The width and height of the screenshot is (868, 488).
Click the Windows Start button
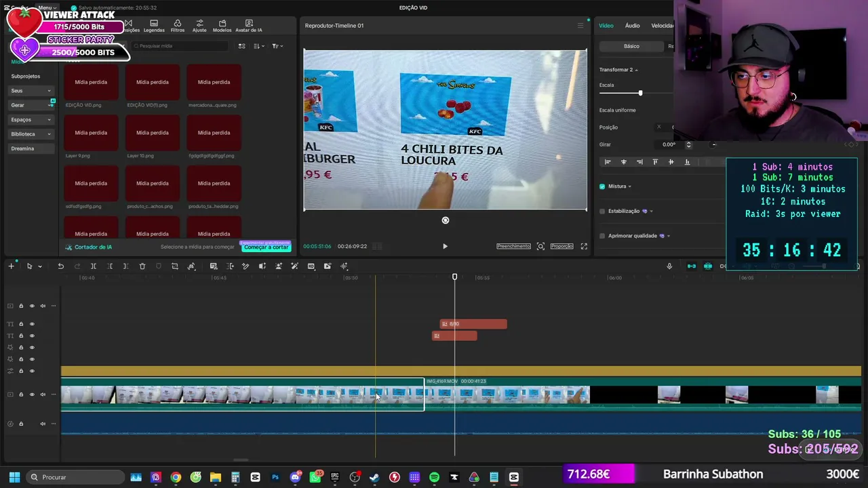14,477
